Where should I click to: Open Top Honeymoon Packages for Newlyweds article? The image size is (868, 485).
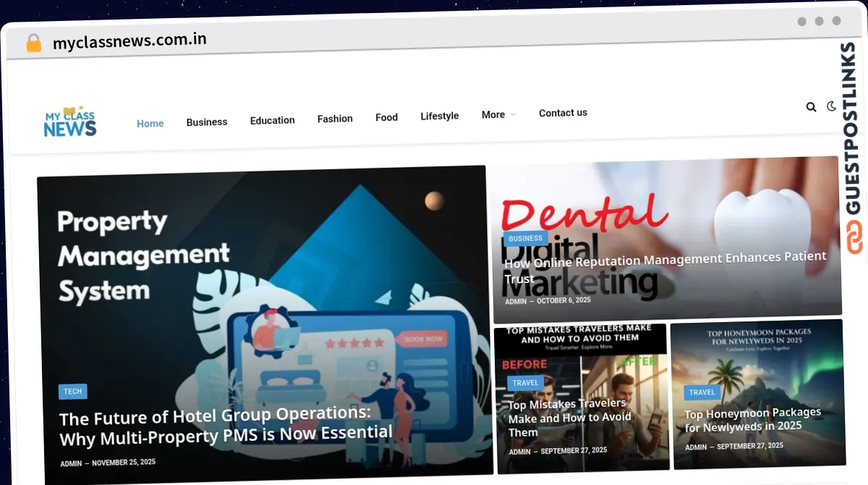753,419
